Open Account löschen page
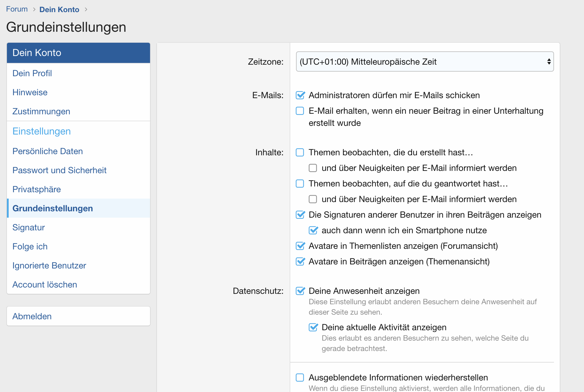 coord(45,285)
